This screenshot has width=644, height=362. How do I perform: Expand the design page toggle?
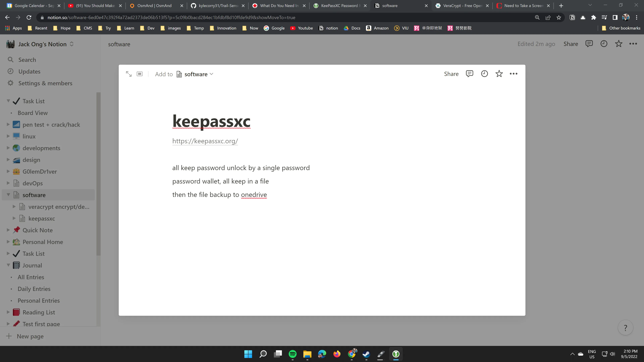click(x=8, y=160)
